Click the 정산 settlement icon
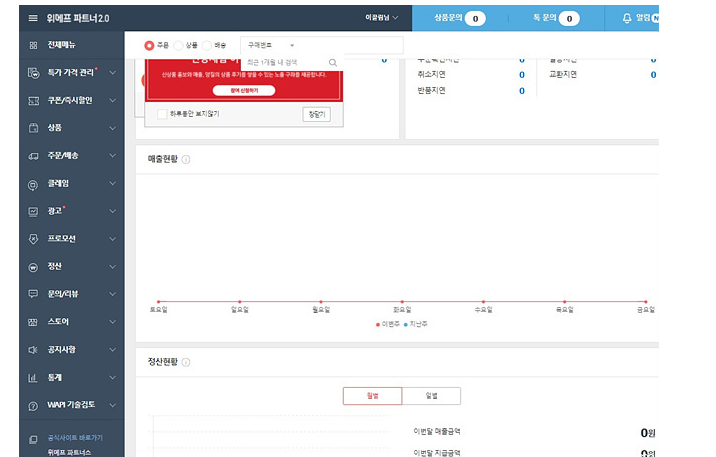Screen dimensions: 716x457 pos(33,268)
